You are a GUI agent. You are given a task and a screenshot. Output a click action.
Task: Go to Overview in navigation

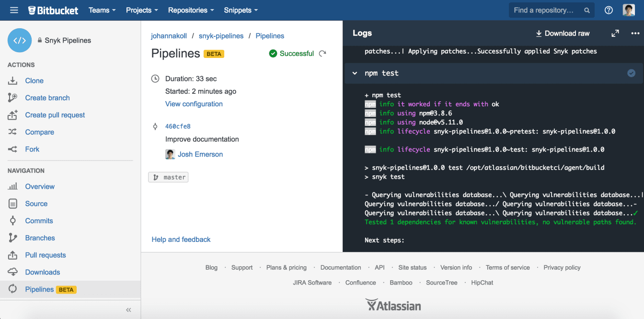(x=40, y=186)
